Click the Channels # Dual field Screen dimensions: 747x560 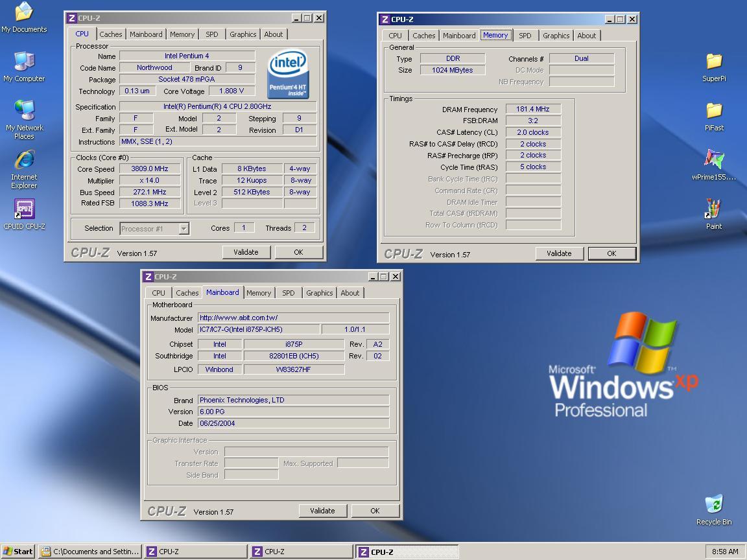(582, 58)
